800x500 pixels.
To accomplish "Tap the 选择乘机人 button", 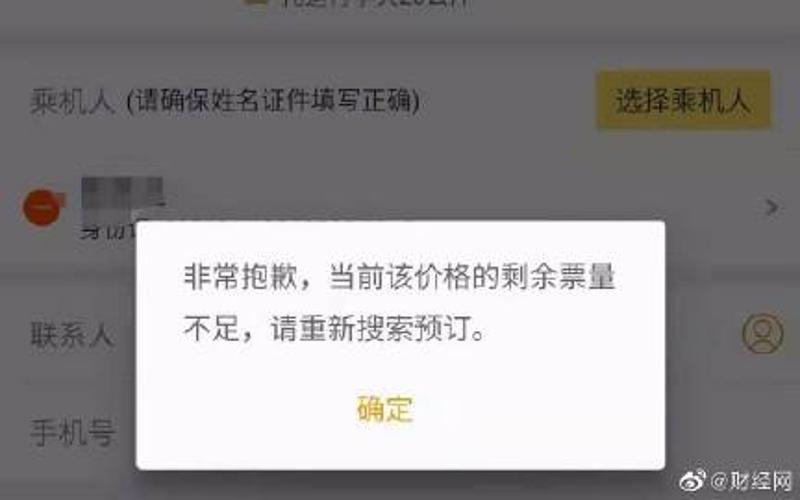I will (x=683, y=100).
